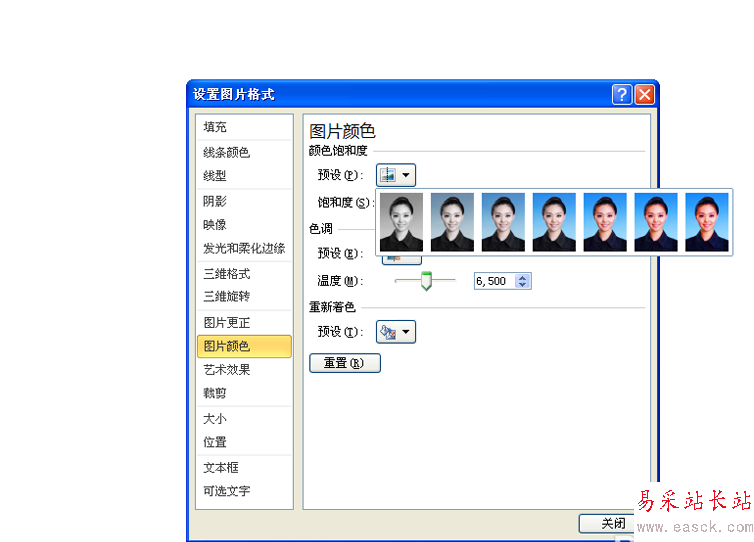
Task: Choose the grayscale 0% saturation thumbnail
Action: 402,222
